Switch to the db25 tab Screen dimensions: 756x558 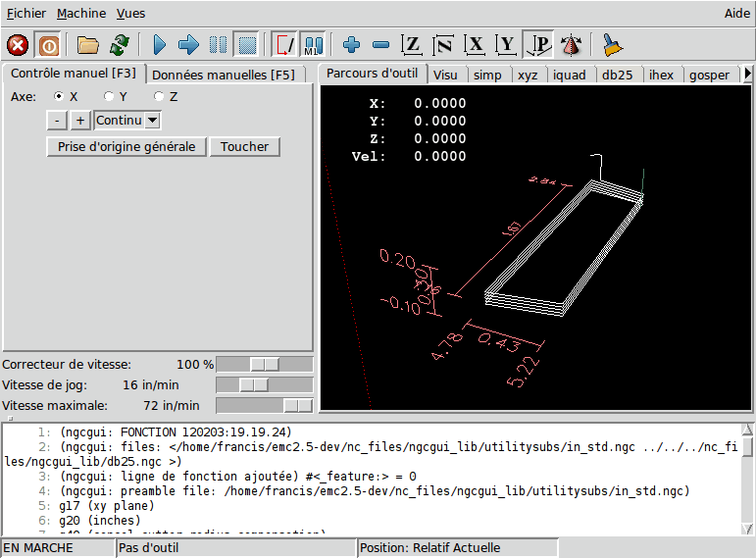coord(619,75)
